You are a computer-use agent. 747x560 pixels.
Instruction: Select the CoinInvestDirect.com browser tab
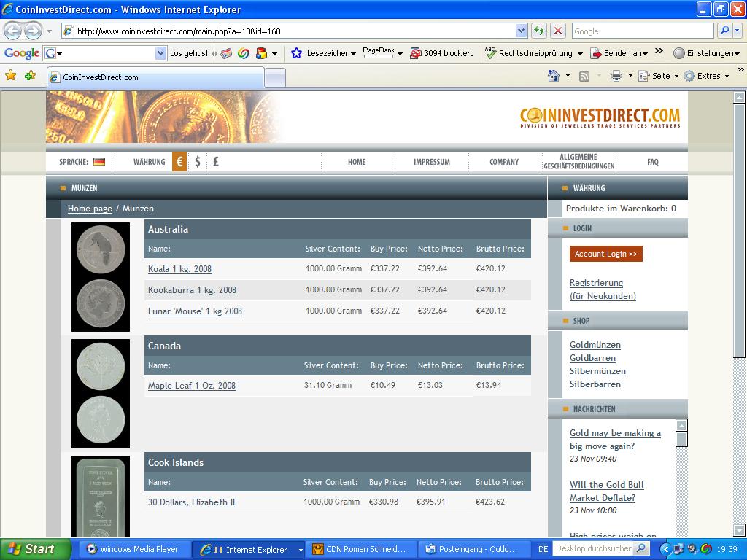(x=155, y=77)
